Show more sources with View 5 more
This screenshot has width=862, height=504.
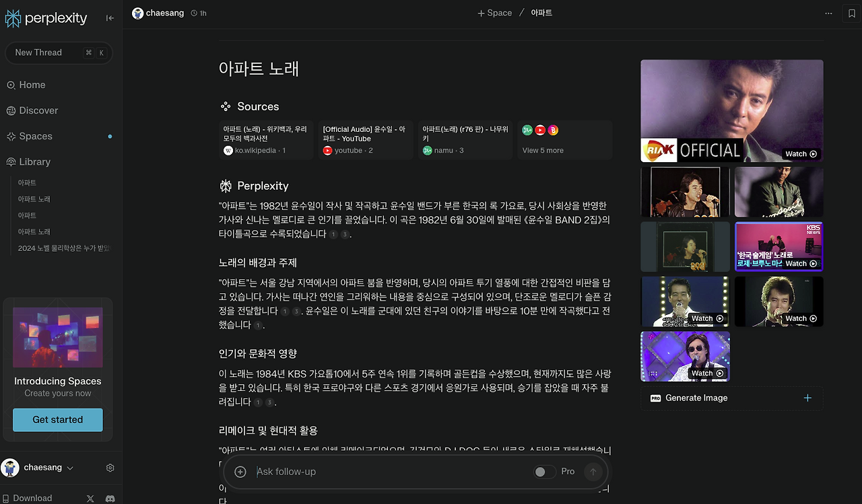(564, 139)
